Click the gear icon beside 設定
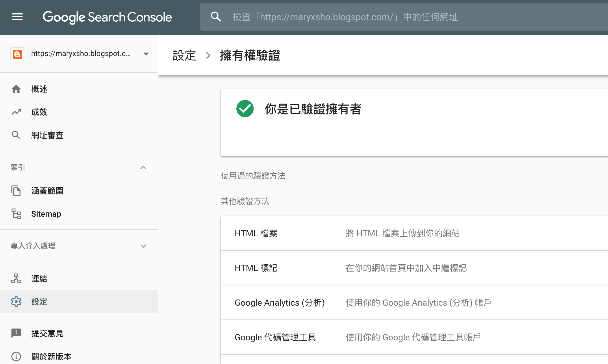This screenshot has width=608, height=364. point(16,302)
